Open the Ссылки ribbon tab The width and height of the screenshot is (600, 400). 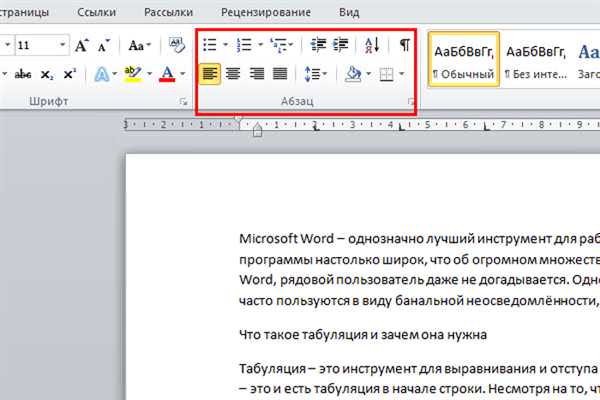96,12
